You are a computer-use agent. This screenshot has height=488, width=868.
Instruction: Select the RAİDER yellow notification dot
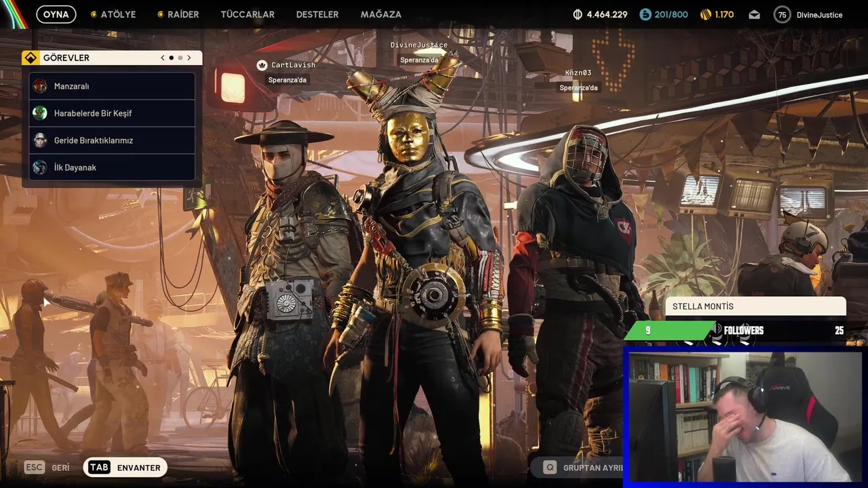pyautogui.click(x=160, y=14)
